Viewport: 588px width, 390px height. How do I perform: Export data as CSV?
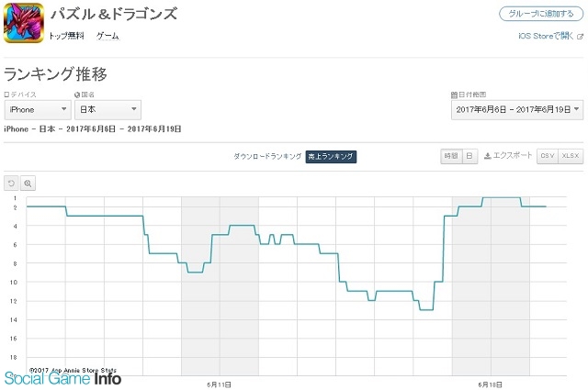click(x=548, y=156)
